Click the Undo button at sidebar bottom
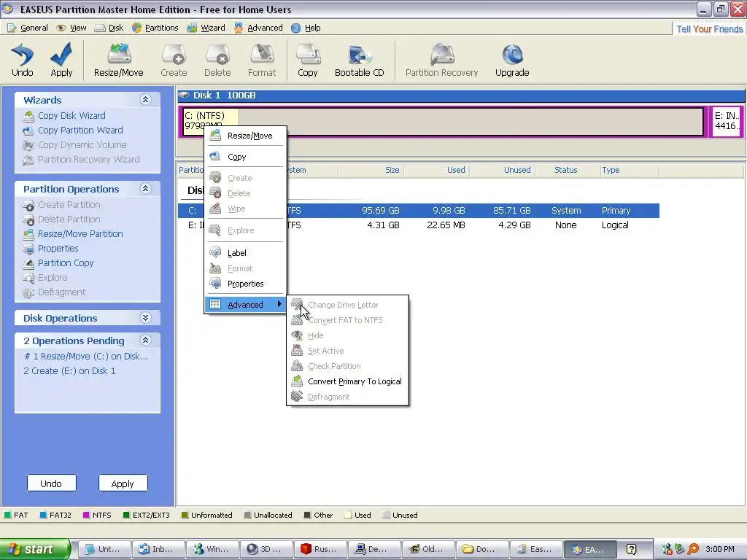The image size is (747, 560). point(52,483)
